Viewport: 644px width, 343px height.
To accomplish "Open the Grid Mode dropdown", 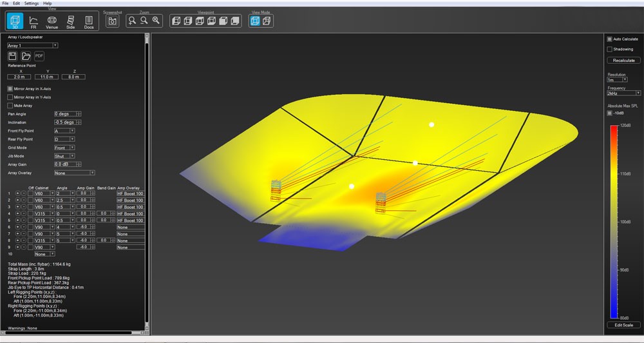I will 64,148.
